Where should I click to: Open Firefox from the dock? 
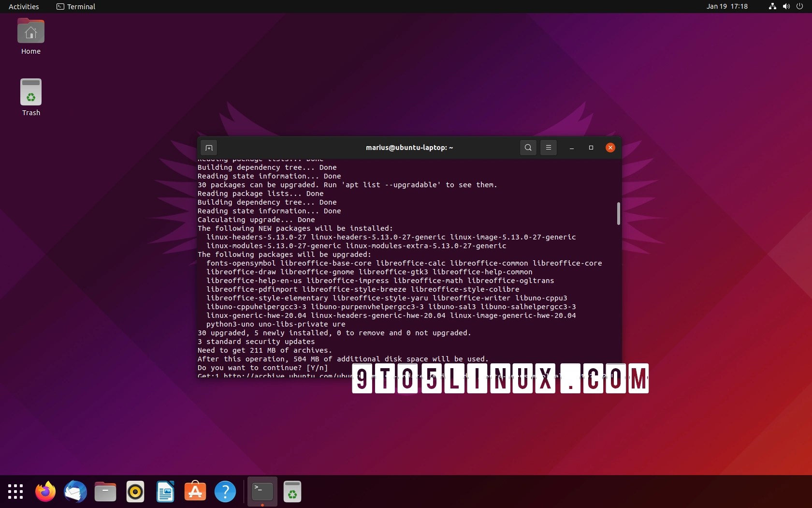(45, 491)
